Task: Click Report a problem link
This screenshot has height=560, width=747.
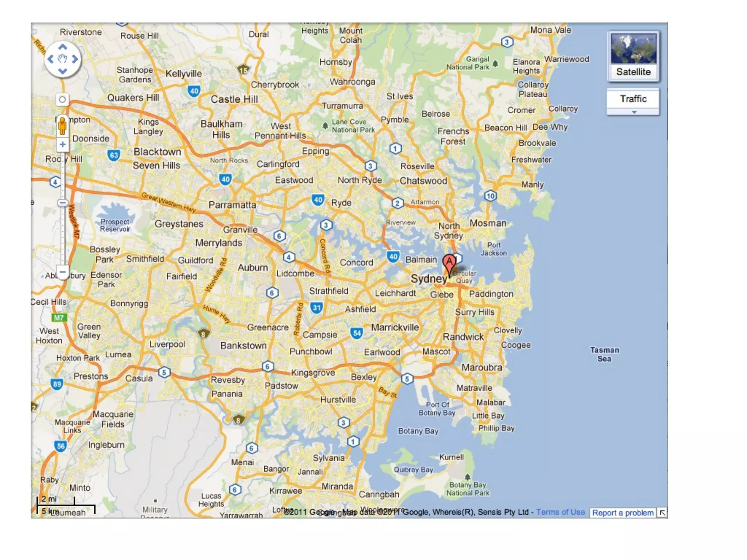Action: (623, 513)
